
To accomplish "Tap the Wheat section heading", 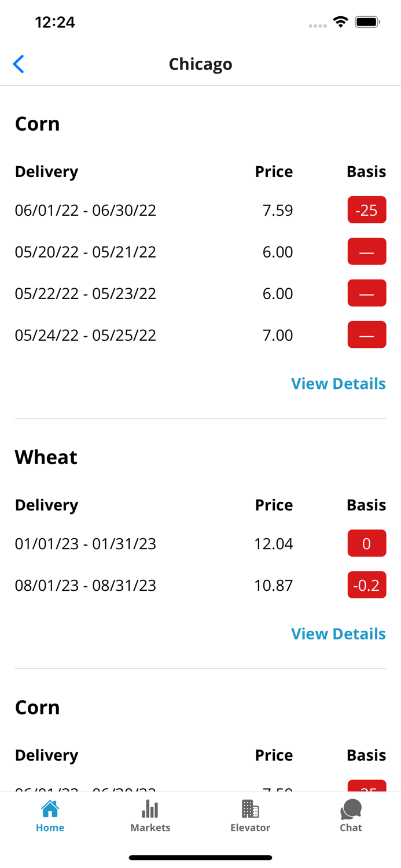I will [46, 457].
